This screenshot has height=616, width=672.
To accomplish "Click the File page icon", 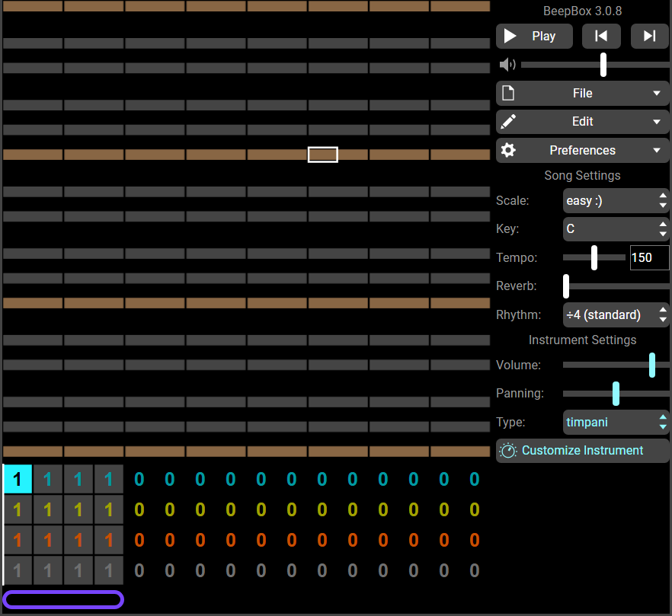I will pyautogui.click(x=508, y=93).
